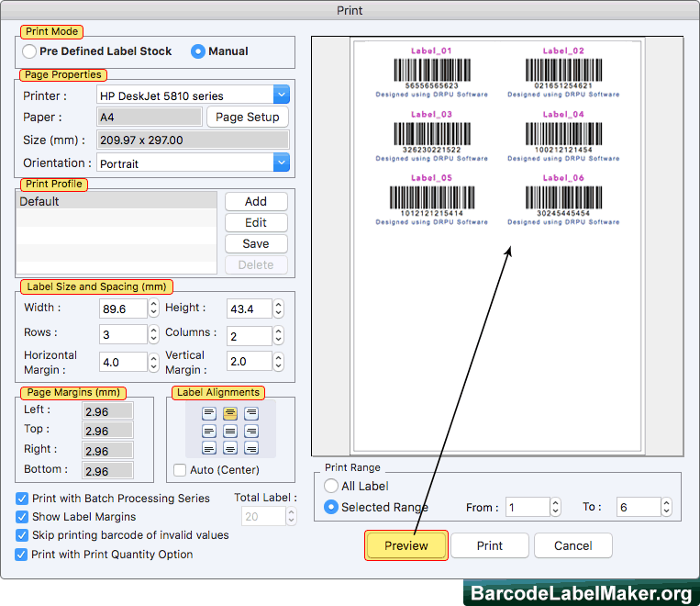The height and width of the screenshot is (606, 700).
Task: Toggle Print with Batch Processing Series
Action: (21, 499)
